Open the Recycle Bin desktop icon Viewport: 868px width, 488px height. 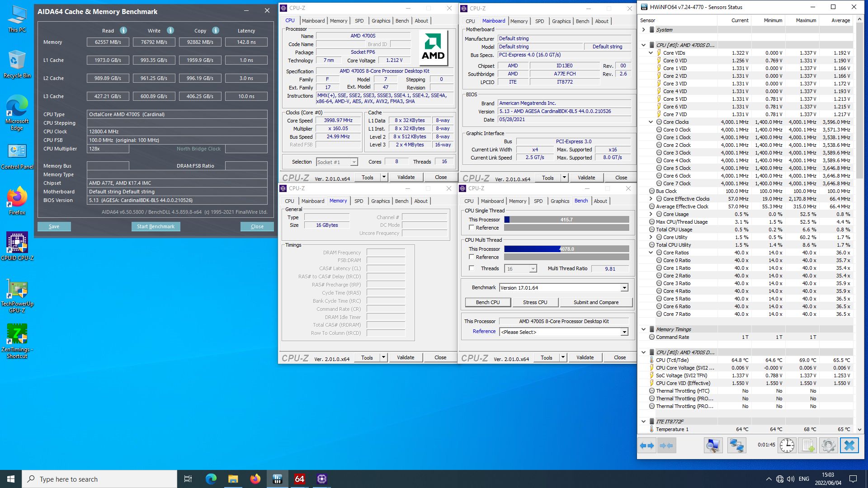(x=17, y=64)
